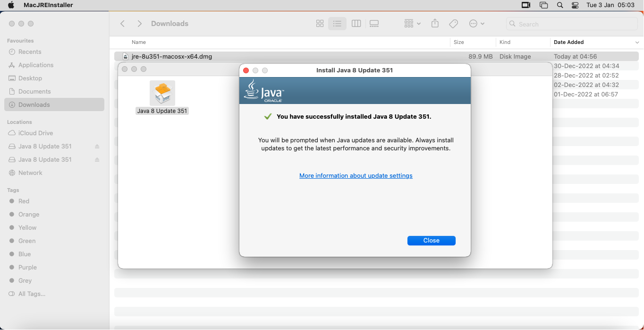Switch Finder to column view
The height and width of the screenshot is (330, 644).
tap(356, 24)
